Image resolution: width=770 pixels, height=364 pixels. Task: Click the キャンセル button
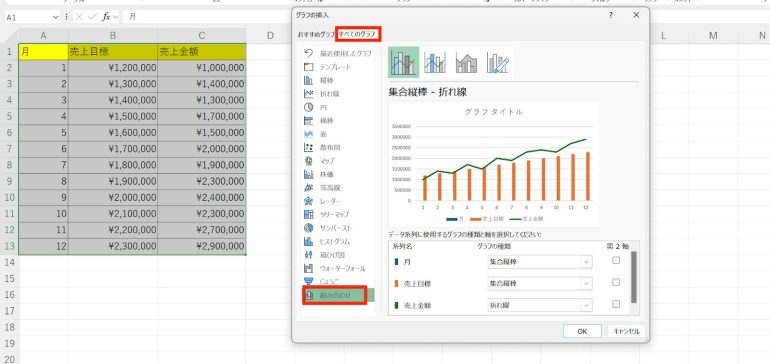[x=626, y=332]
